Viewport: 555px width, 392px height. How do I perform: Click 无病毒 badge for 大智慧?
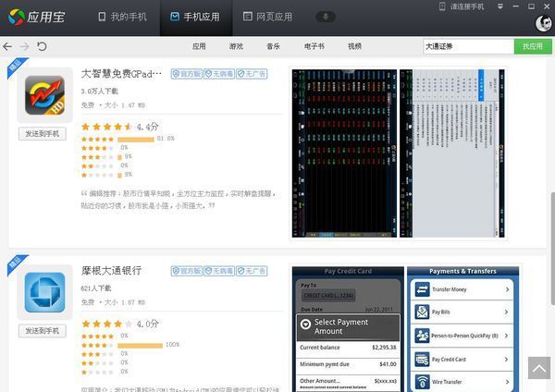219,74
